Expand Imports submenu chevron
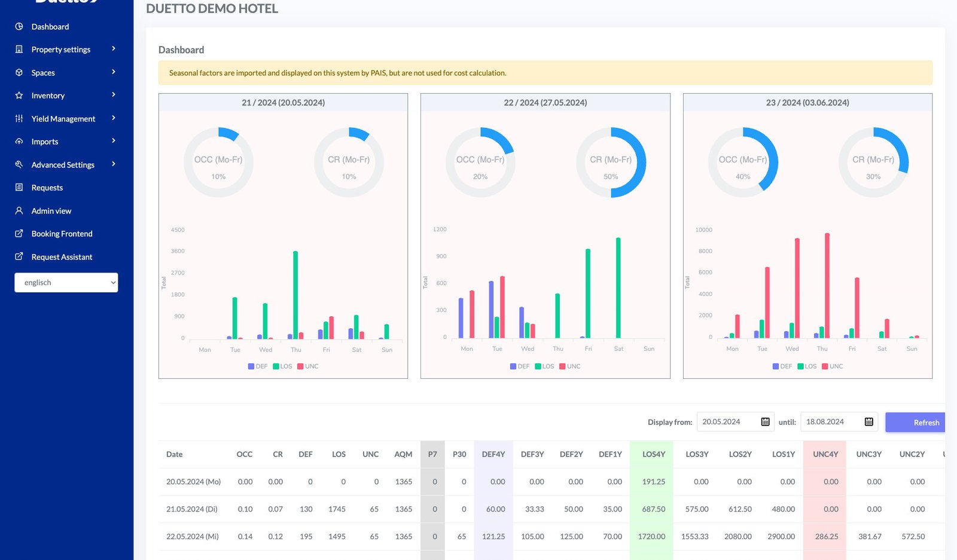957x560 pixels. (114, 141)
